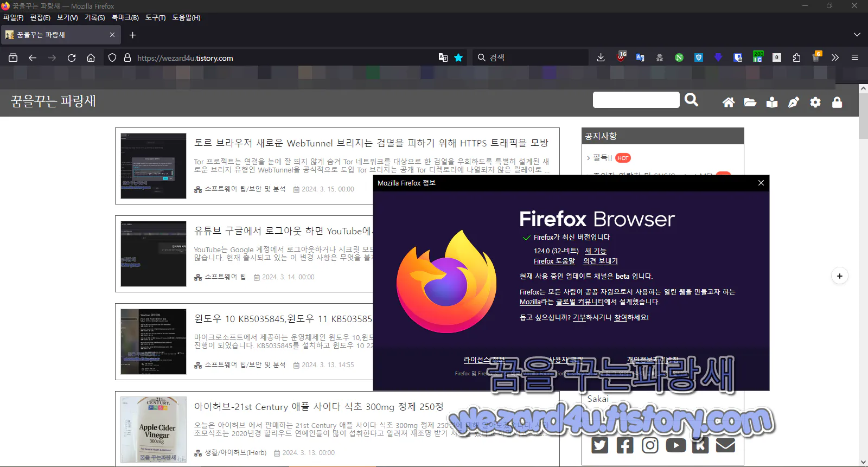
Task: Open Firefox View icon in toolbar
Action: click(13, 57)
